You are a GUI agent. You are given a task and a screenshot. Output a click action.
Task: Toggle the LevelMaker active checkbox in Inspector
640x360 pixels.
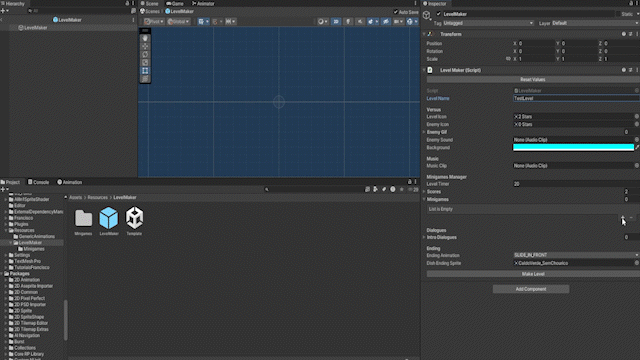coord(438,14)
